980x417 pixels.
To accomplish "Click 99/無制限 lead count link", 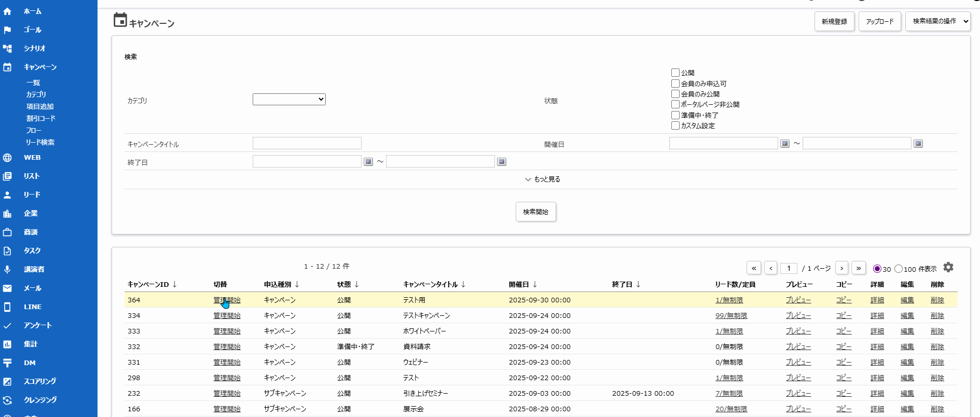I will [x=731, y=315].
